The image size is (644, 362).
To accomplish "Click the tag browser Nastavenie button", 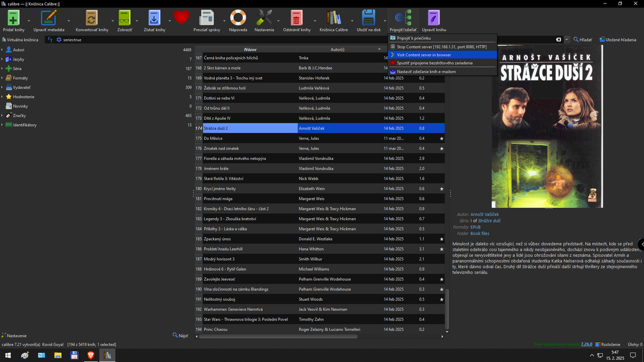I will (14, 335).
